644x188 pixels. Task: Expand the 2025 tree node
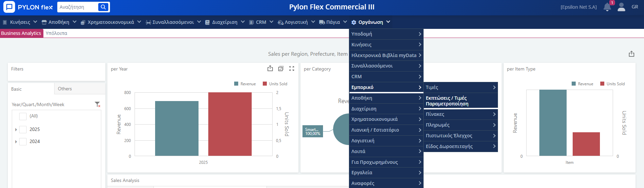(x=16, y=130)
